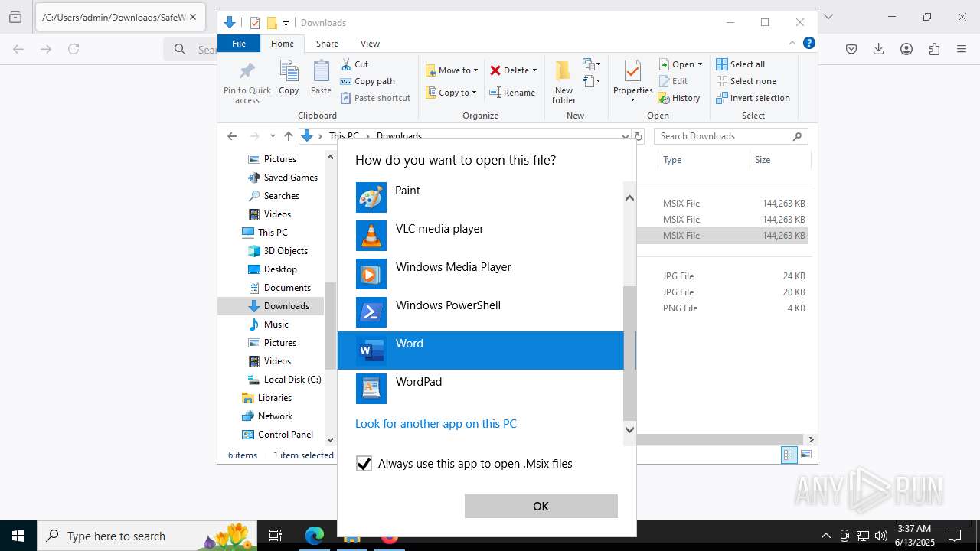Click Select all in the ribbon
This screenshot has width=980, height=551.
(740, 64)
